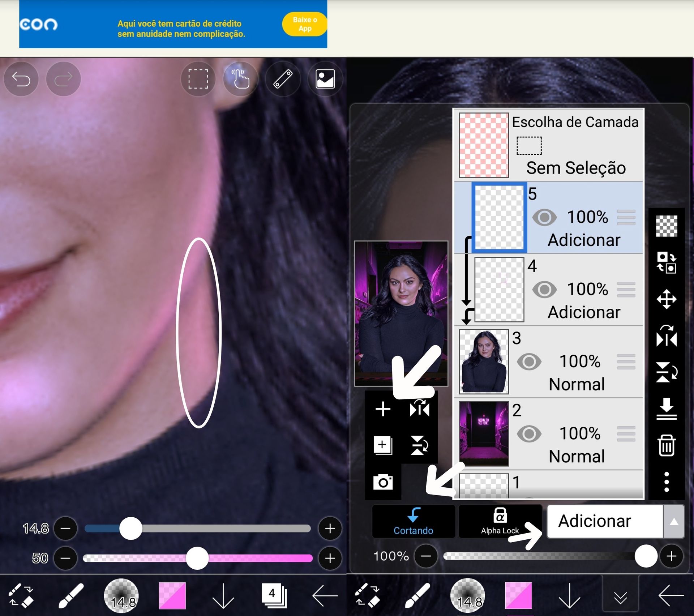The width and height of the screenshot is (694, 616).
Task: Toggle the Alpha Lock button
Action: (500, 522)
